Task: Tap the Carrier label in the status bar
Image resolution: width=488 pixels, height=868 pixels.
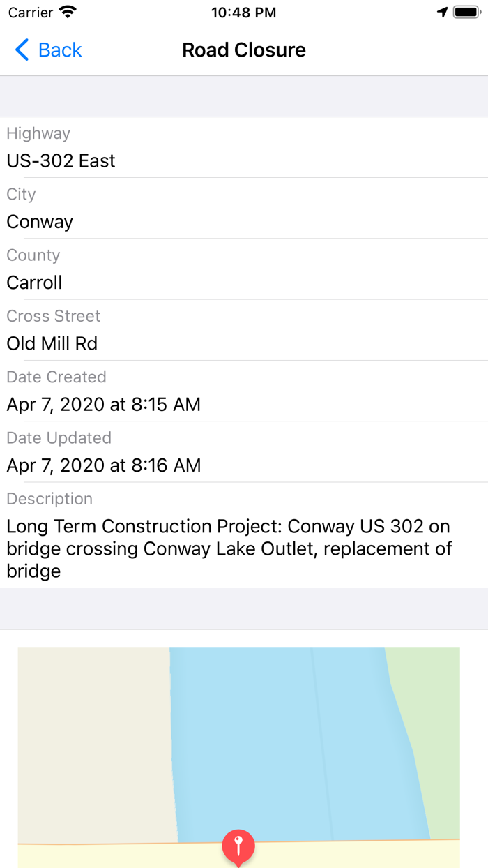Action: pyautogui.click(x=27, y=12)
